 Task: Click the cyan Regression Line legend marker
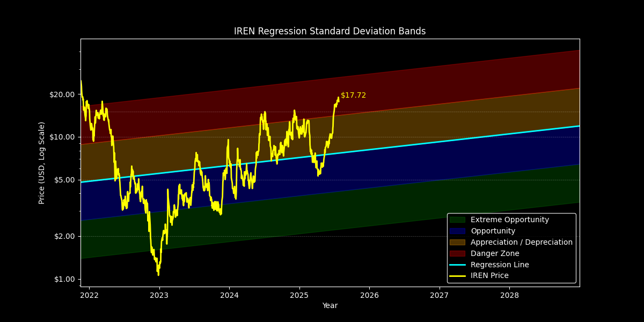457,265
